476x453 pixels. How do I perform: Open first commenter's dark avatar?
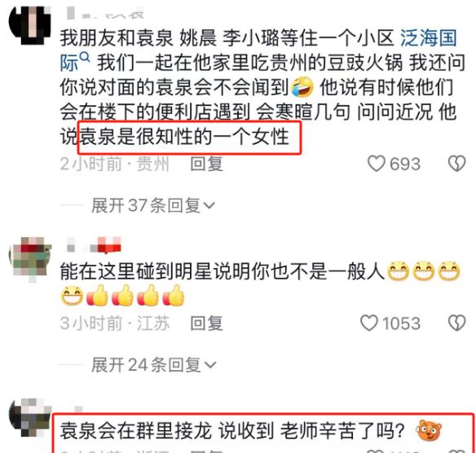29,26
